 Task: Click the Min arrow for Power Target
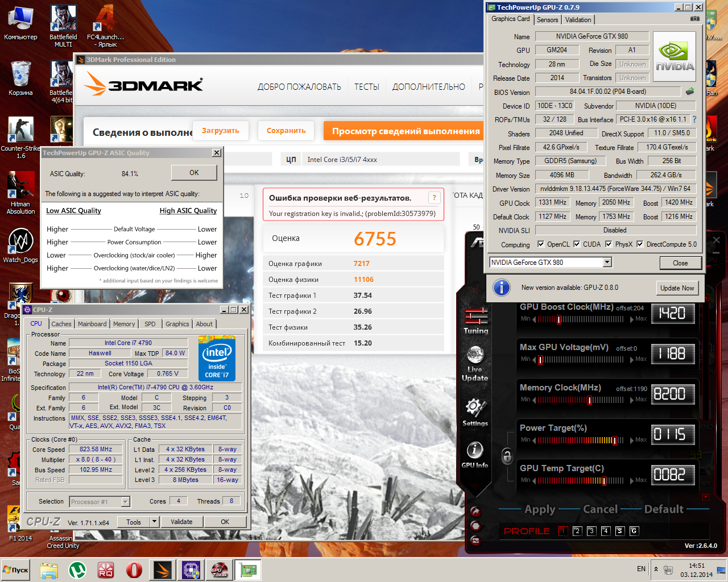534,440
